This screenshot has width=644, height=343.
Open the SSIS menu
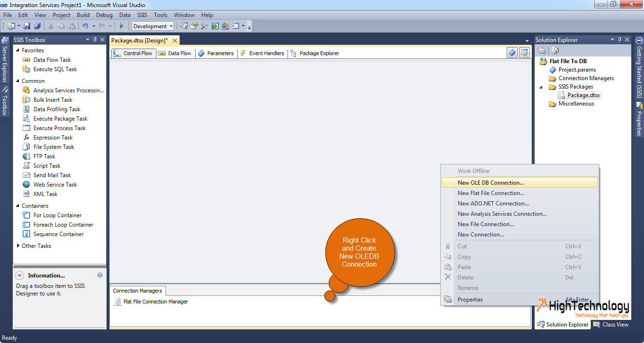click(142, 15)
